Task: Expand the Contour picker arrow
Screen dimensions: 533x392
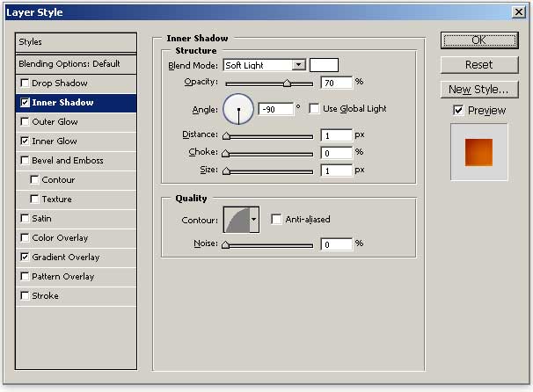Action: pos(255,219)
